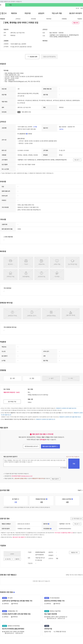Click the 건물 내부 경사로 icon

click(x=70, y=313)
